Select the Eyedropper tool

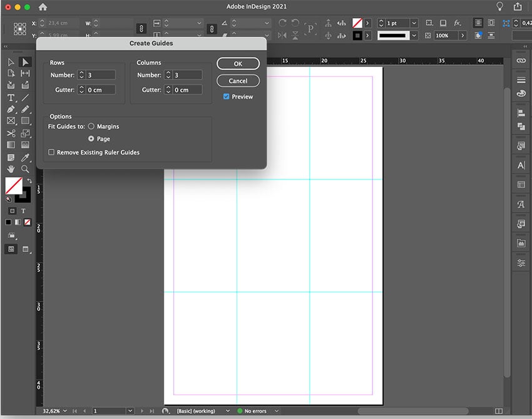(x=25, y=156)
